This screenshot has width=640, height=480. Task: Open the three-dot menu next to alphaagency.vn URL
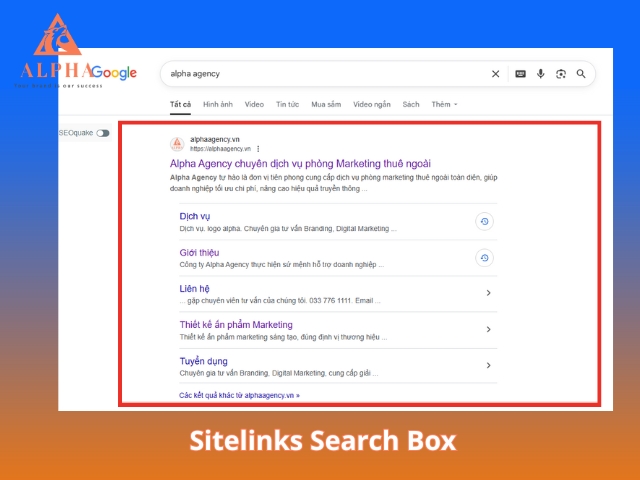click(258, 149)
